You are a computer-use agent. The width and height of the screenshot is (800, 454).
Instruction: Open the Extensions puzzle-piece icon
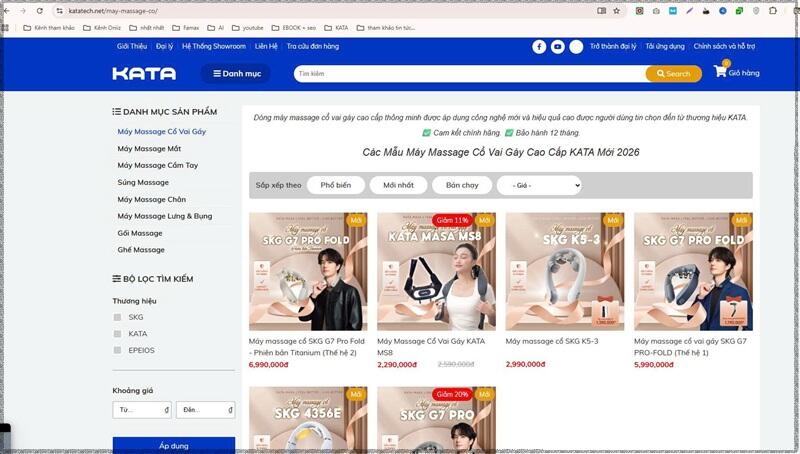[x=773, y=11]
